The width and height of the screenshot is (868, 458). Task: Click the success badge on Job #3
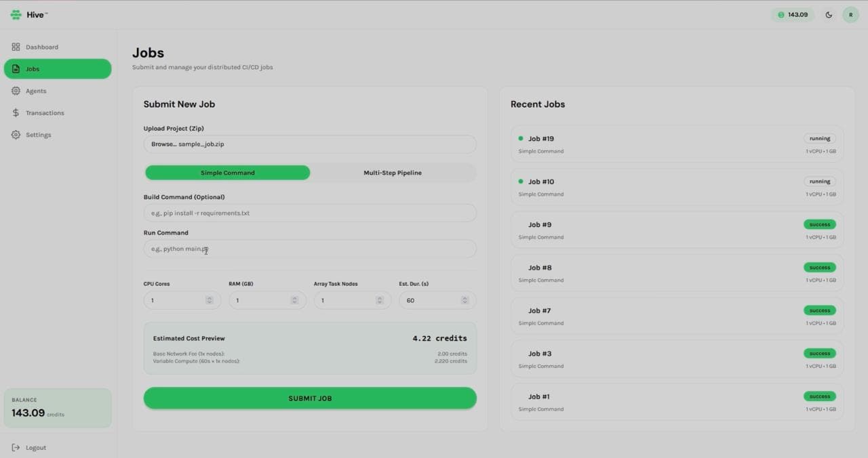[x=819, y=354]
